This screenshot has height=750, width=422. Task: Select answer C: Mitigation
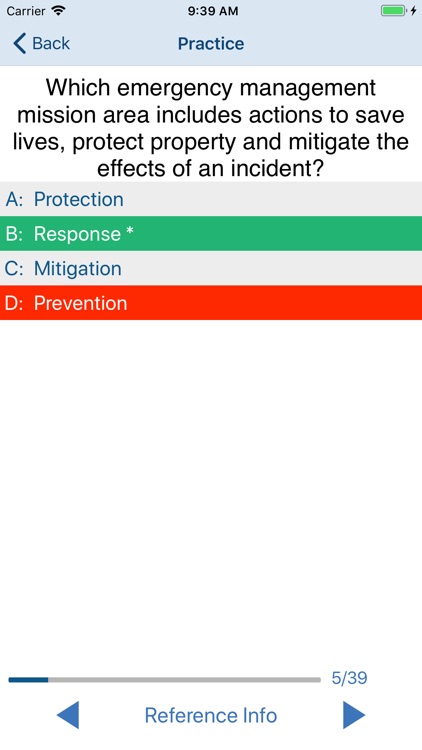tap(211, 268)
